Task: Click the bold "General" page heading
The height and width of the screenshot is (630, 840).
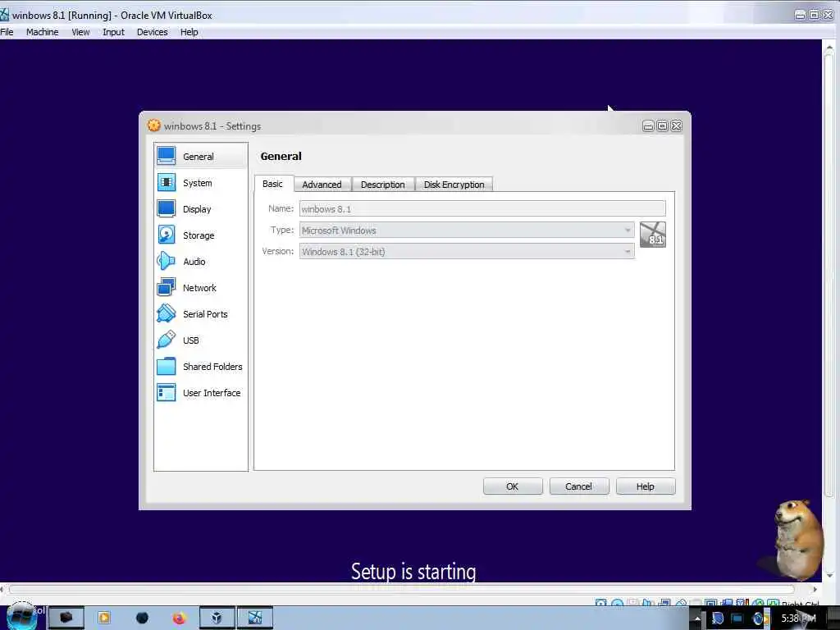Action: 281,156
